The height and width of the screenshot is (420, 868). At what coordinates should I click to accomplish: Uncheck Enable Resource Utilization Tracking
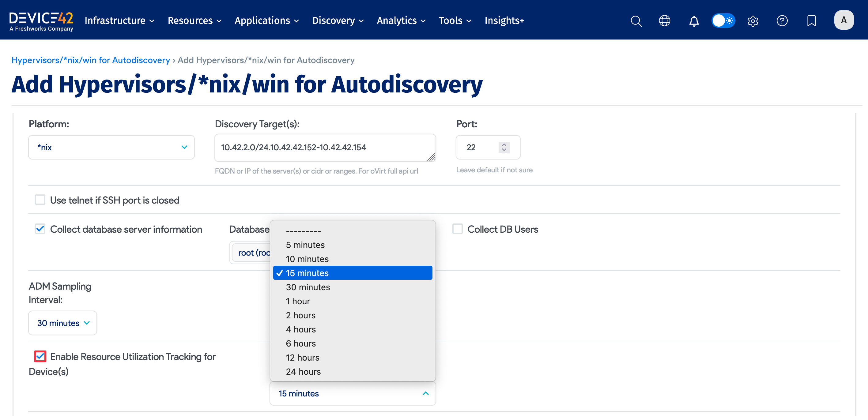[x=40, y=356]
